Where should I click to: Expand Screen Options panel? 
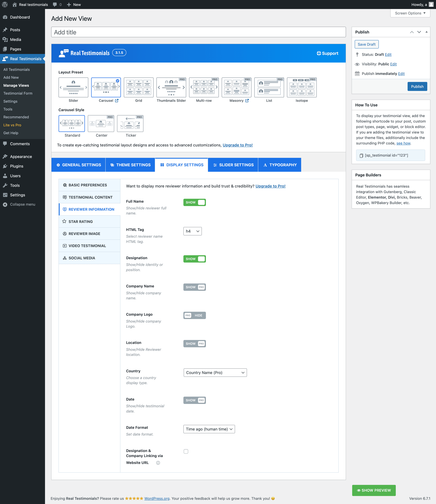point(410,13)
